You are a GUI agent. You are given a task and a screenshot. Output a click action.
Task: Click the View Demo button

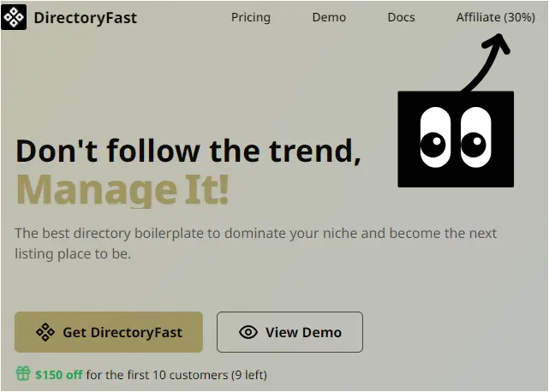click(289, 332)
